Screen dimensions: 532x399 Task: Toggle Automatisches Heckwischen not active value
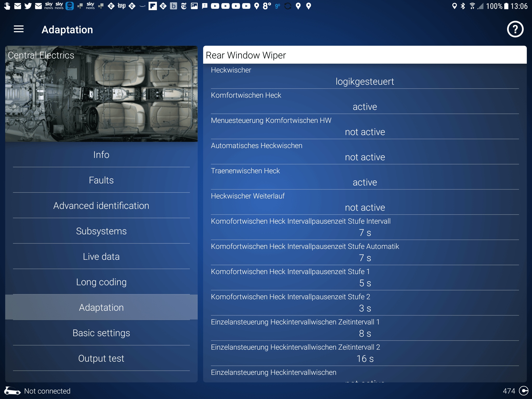pos(364,157)
